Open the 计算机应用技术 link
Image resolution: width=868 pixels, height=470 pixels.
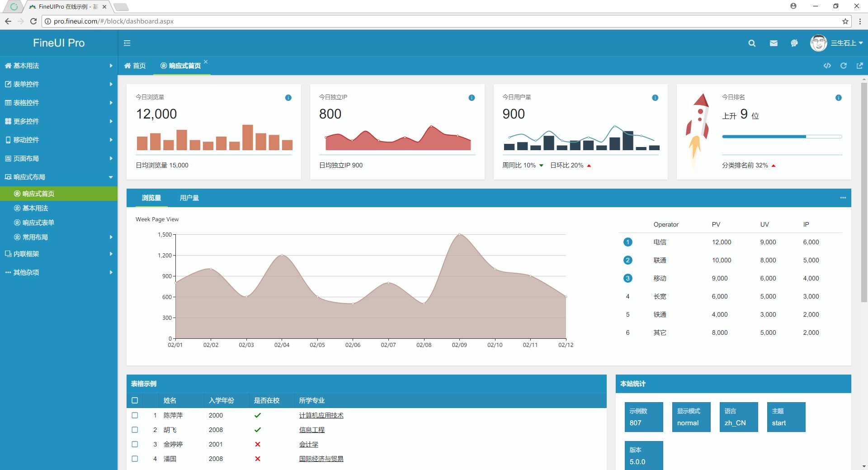coord(321,415)
